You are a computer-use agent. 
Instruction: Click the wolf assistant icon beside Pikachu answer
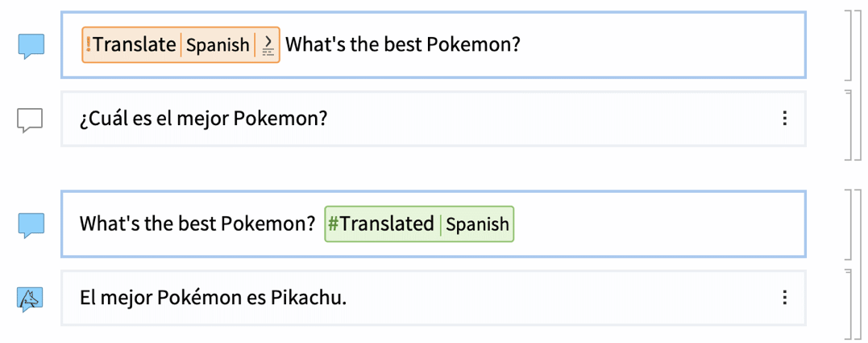(30, 299)
